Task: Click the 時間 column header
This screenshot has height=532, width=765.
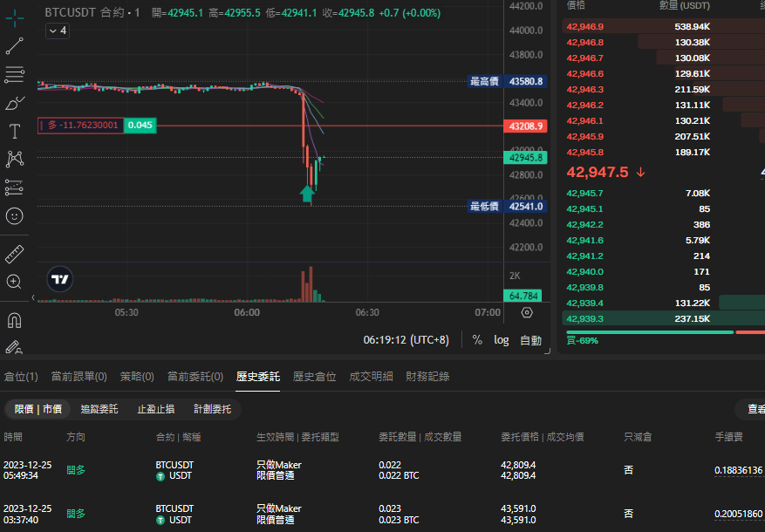Action: click(13, 437)
